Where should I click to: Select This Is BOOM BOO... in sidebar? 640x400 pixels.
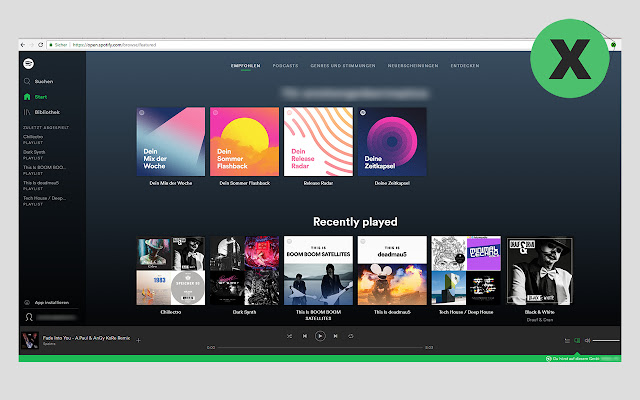44,170
